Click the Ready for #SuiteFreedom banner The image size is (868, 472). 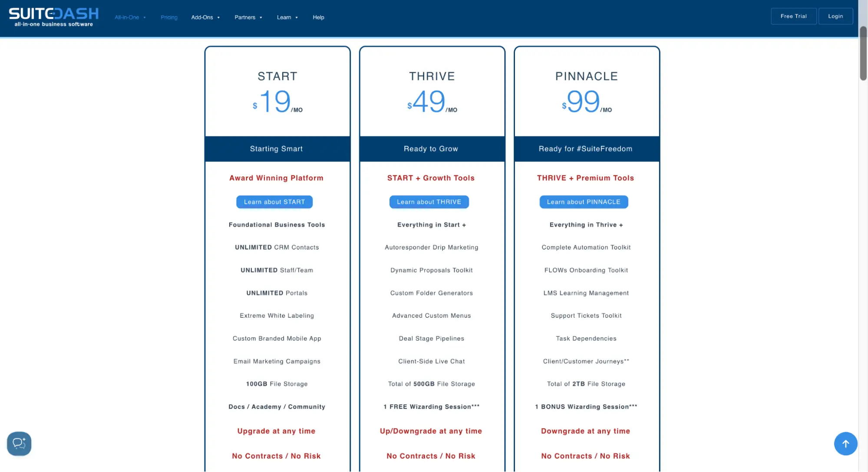click(586, 149)
